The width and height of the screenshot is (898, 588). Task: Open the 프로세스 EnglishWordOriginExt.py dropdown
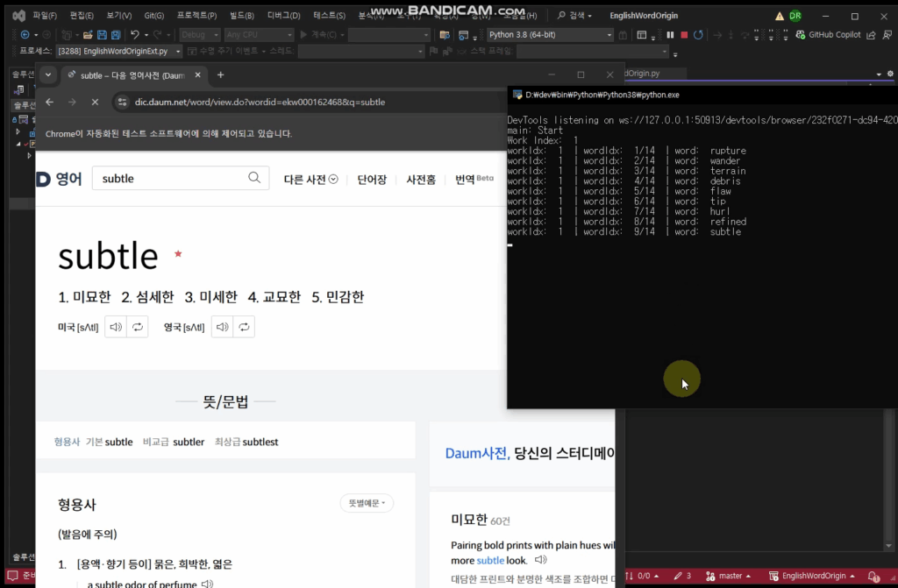click(x=118, y=52)
